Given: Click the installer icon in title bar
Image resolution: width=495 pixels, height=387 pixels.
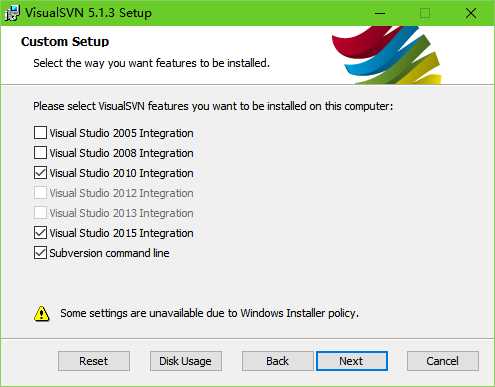Looking at the screenshot, I should pyautogui.click(x=12, y=13).
